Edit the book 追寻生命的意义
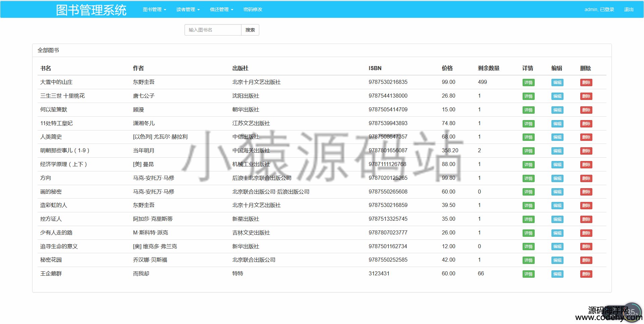The image size is (644, 324). (557, 247)
